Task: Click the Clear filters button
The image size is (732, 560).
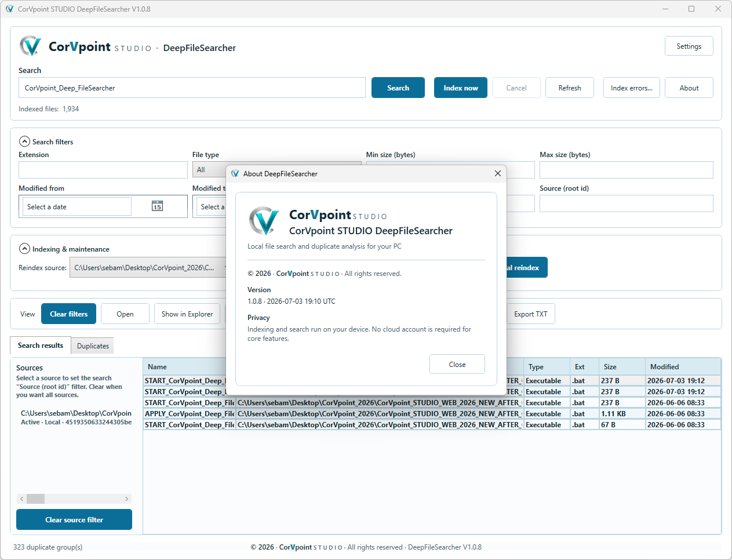Action: click(x=69, y=314)
